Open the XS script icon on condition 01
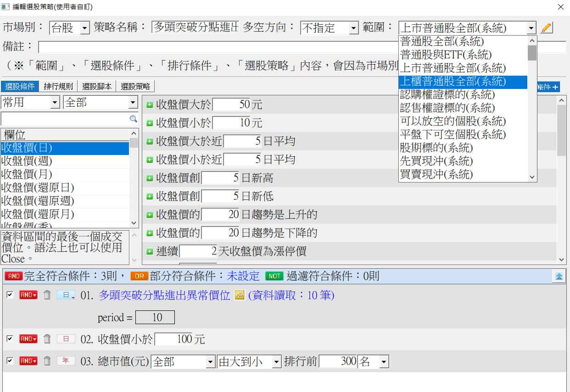This screenshot has width=570, height=392. [239, 295]
